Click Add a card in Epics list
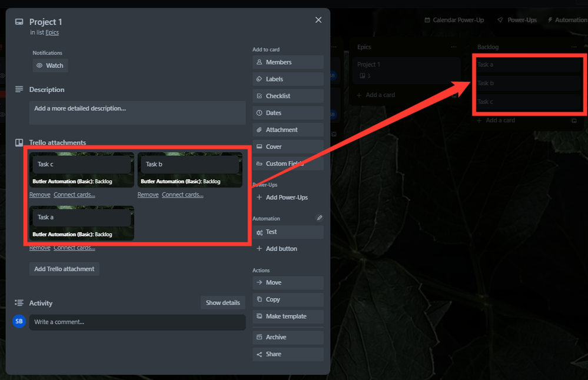The width and height of the screenshot is (588, 380). (376, 95)
